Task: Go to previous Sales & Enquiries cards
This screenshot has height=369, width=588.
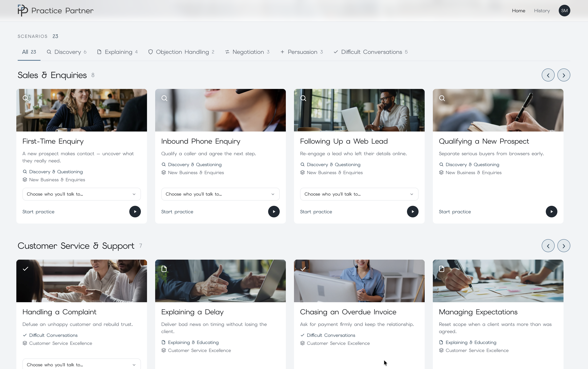Action: [x=548, y=75]
